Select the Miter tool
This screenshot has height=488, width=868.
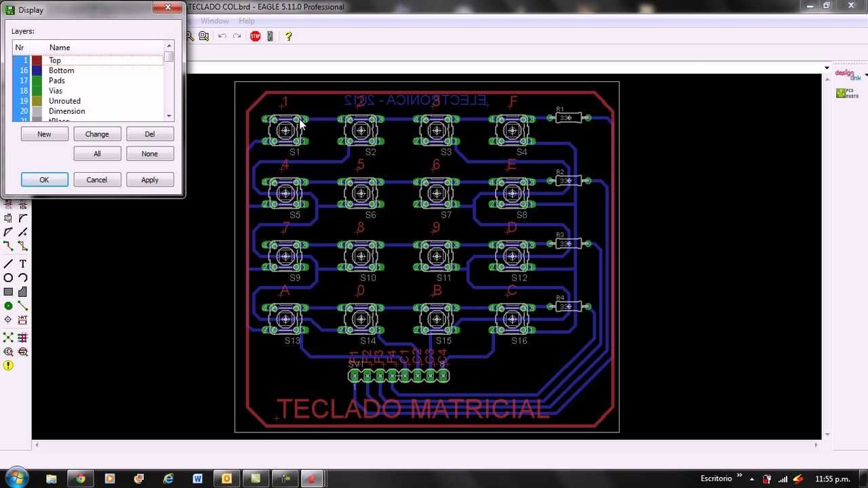pyautogui.click(x=23, y=218)
